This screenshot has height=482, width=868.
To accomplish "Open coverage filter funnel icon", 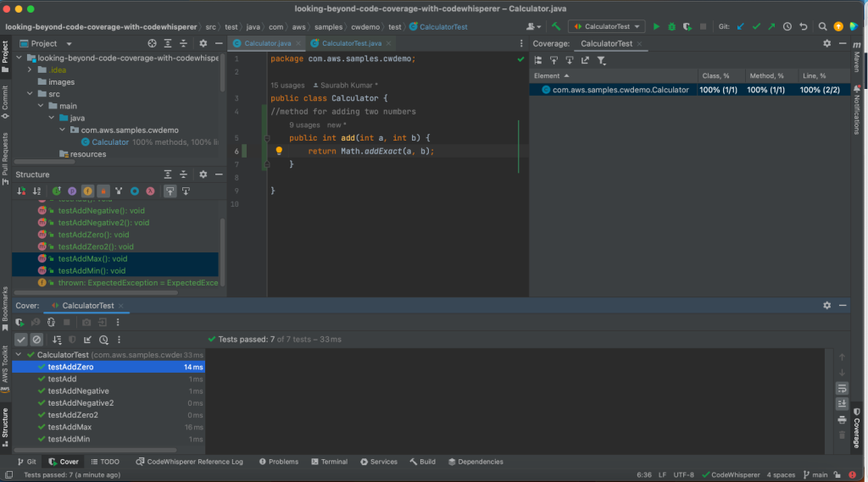I will pyautogui.click(x=601, y=60).
